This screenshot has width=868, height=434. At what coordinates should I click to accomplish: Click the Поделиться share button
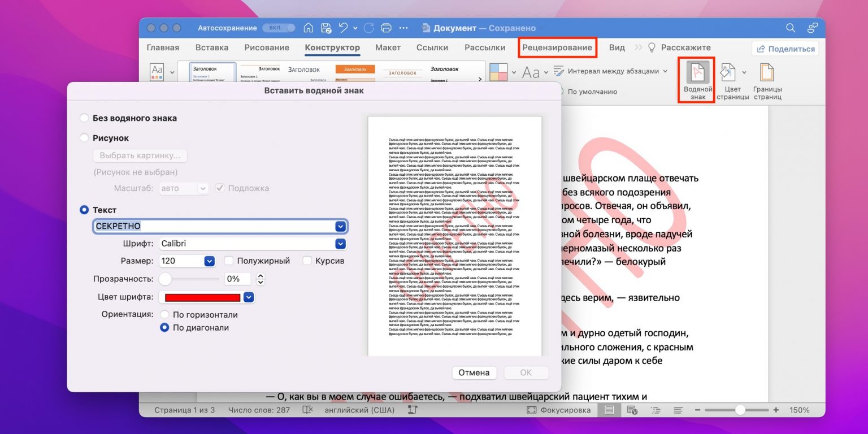(x=785, y=49)
